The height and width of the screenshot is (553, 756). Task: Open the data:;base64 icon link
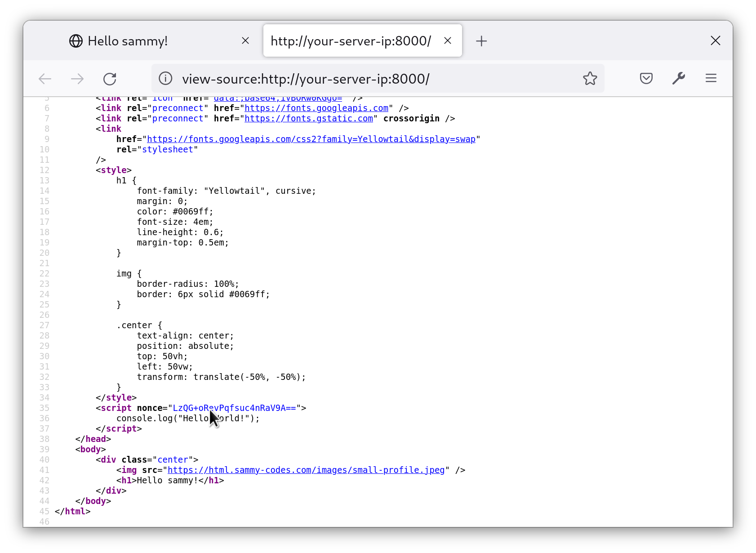[278, 98]
